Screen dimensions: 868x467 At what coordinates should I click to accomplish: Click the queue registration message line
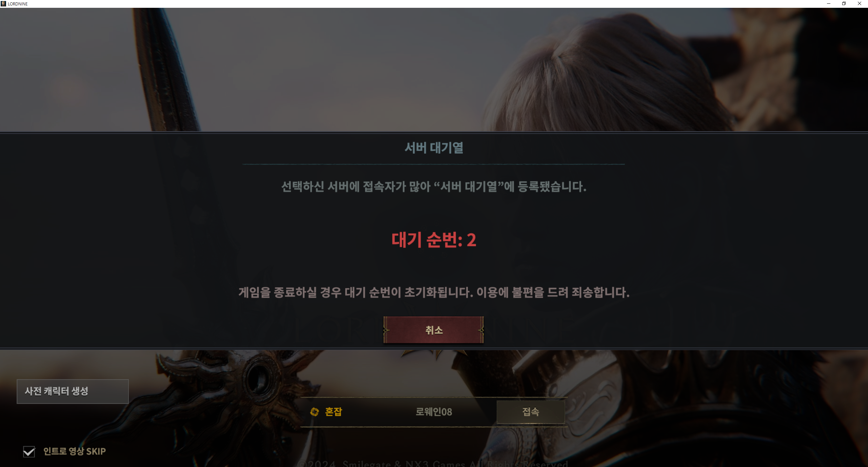[434, 187]
